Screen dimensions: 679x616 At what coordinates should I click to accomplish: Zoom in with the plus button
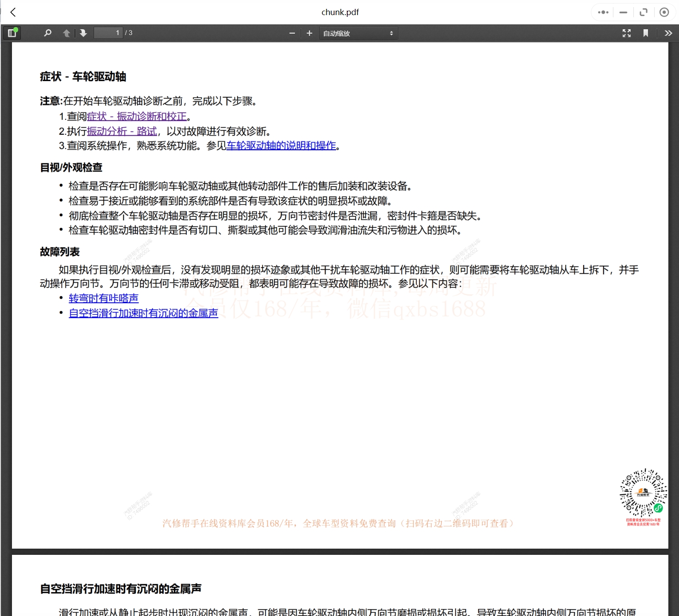[x=309, y=33]
